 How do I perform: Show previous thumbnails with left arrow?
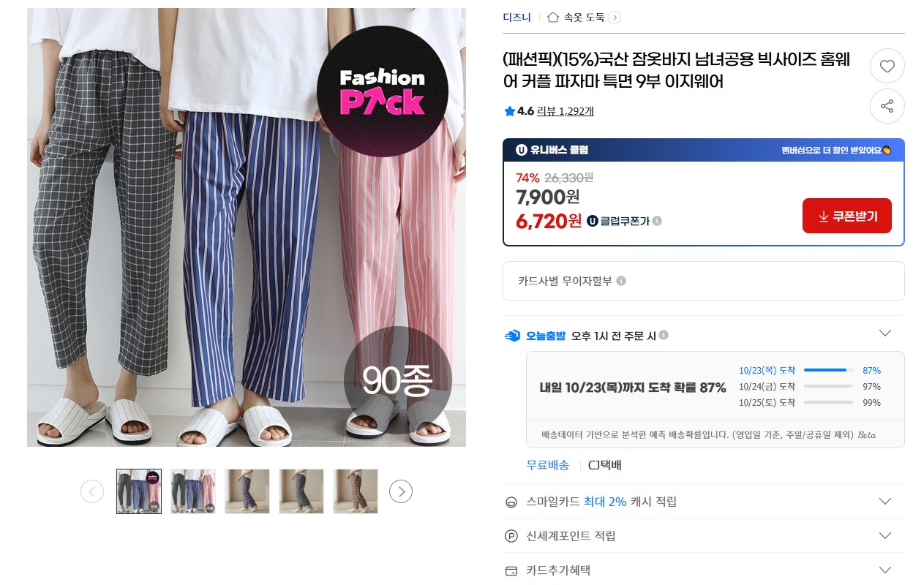point(92,491)
